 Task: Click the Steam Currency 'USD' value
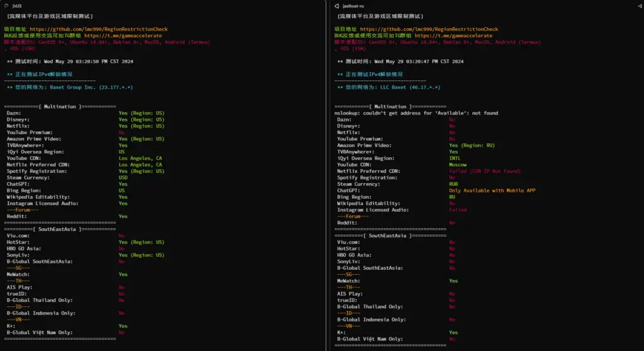click(x=123, y=178)
